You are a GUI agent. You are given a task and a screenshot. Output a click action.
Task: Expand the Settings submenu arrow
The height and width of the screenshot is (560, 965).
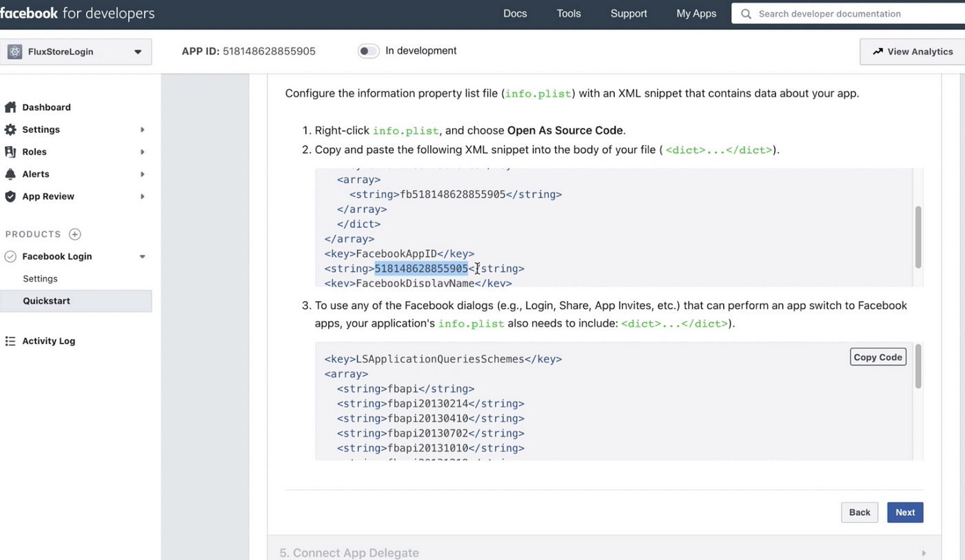point(143,129)
